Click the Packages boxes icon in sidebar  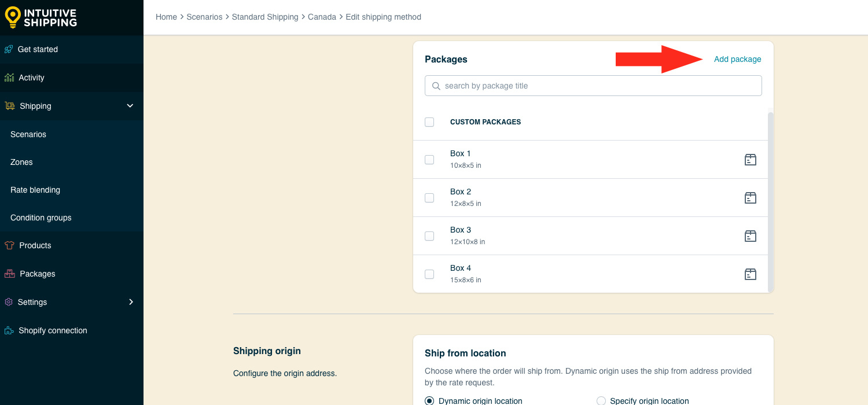pos(10,274)
